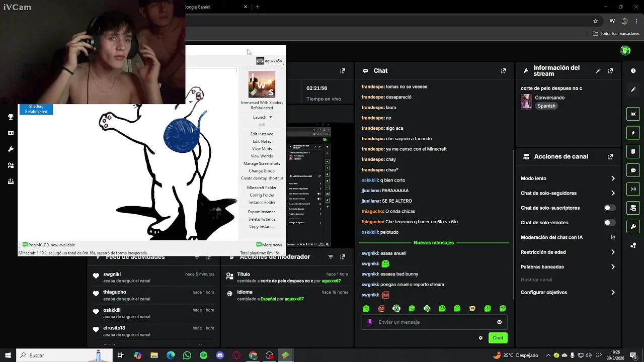Toggle the screen-capture panel icon in right toolbar
Viewport: 644px width, 362px height.
pos(633,114)
